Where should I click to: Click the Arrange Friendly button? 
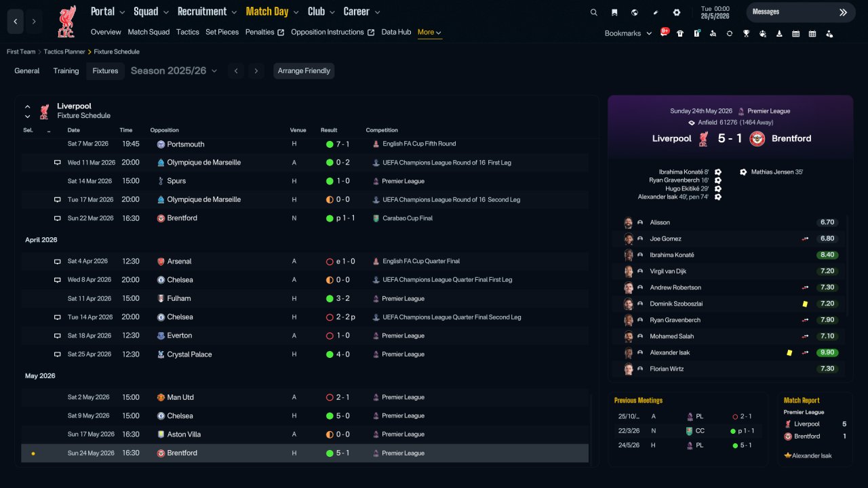(304, 70)
